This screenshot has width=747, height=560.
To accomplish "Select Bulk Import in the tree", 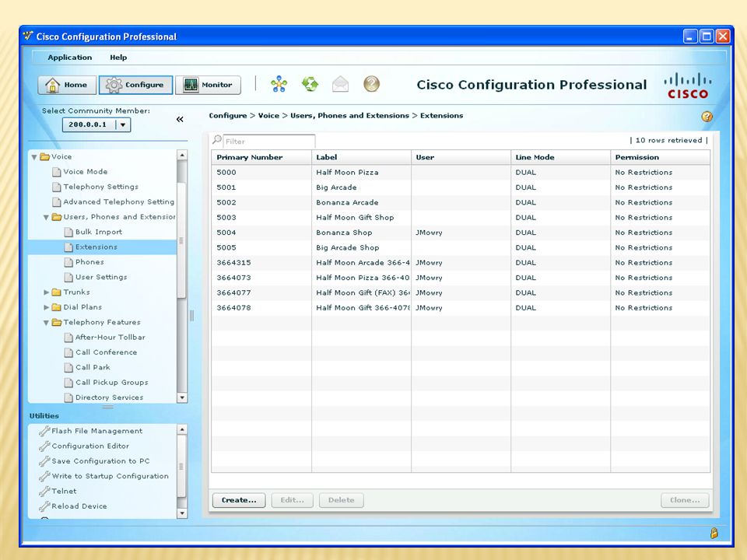I will (x=99, y=232).
